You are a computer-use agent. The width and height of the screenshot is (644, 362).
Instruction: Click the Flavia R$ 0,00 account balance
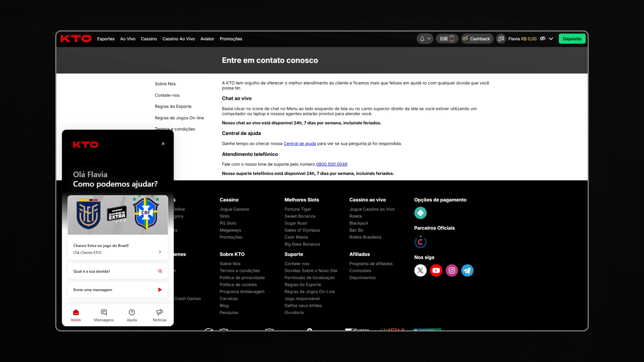522,39
